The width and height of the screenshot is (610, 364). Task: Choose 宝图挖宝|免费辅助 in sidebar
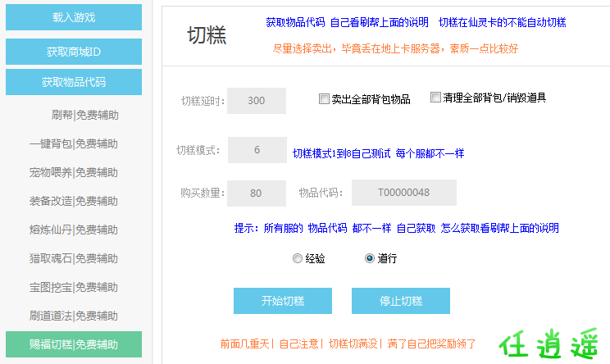tap(73, 287)
